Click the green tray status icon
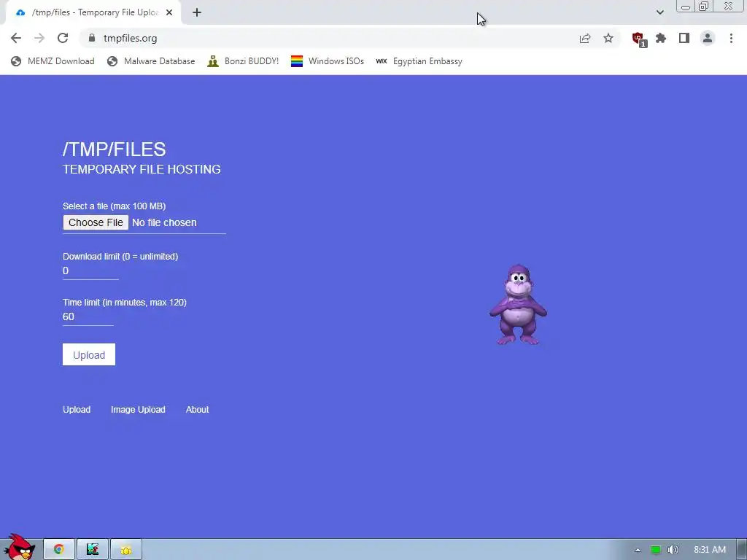 coord(656,550)
